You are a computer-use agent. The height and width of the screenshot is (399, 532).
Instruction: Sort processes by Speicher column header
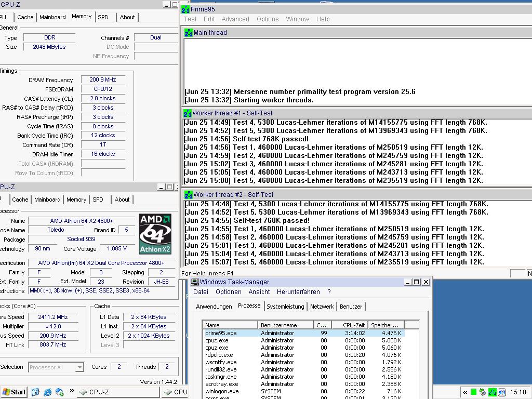(386, 325)
